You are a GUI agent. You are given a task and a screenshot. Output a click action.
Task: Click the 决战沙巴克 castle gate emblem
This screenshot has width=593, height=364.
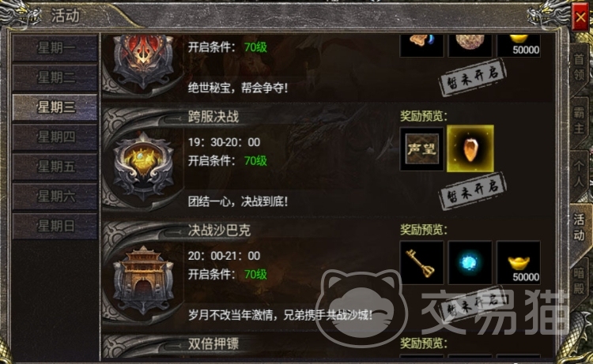[x=143, y=280]
